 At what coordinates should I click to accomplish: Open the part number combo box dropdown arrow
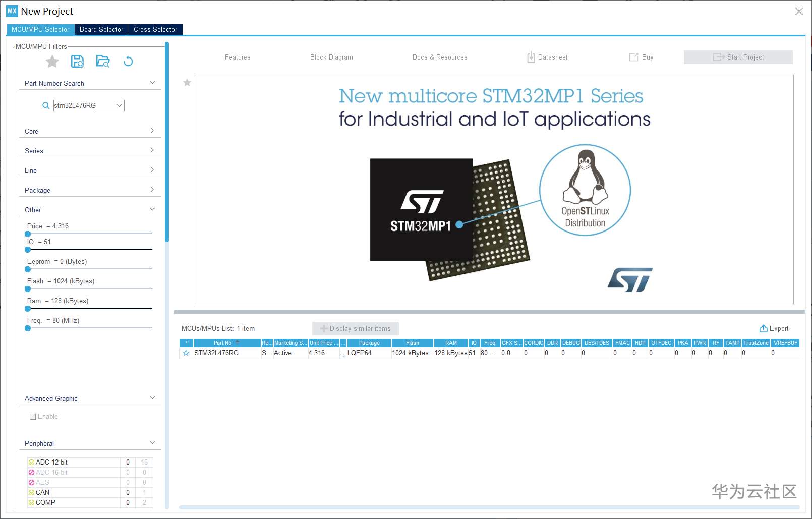tap(119, 105)
